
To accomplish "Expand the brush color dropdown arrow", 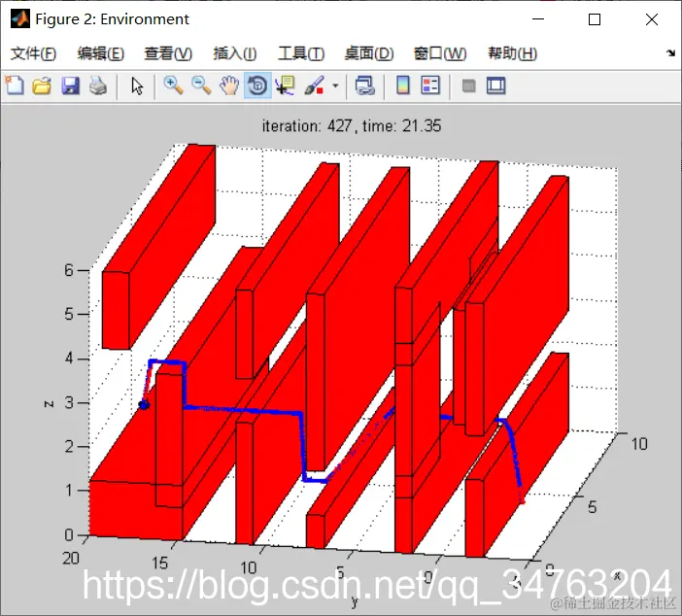I will (x=335, y=86).
